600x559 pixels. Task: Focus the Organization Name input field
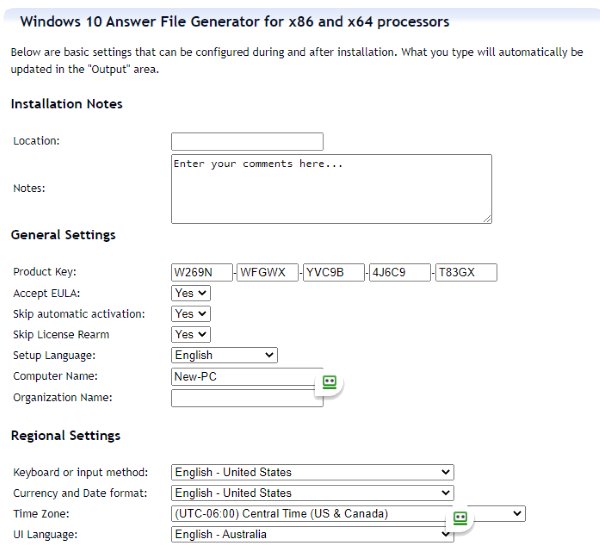[247, 398]
